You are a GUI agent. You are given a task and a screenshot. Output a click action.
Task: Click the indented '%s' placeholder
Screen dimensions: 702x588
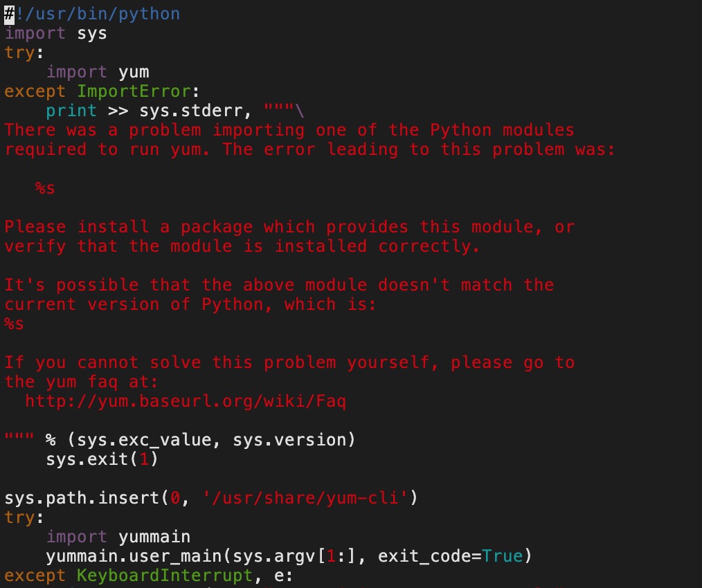click(x=45, y=188)
